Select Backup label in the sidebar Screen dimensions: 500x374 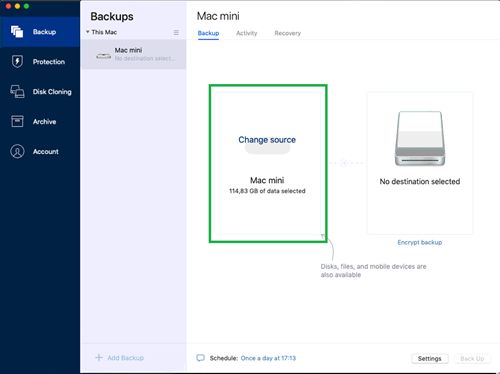[44, 32]
